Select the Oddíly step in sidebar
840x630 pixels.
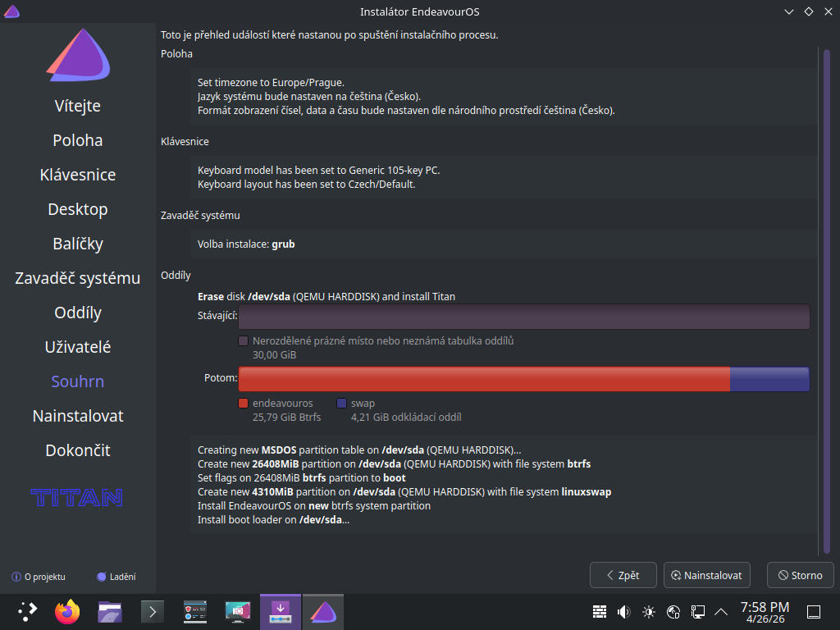coord(78,313)
